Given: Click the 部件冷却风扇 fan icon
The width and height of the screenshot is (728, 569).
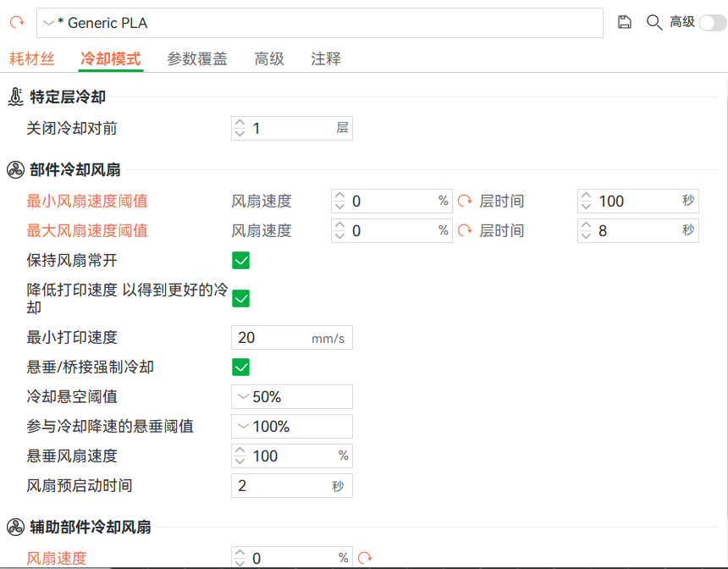Looking at the screenshot, I should 15,170.
